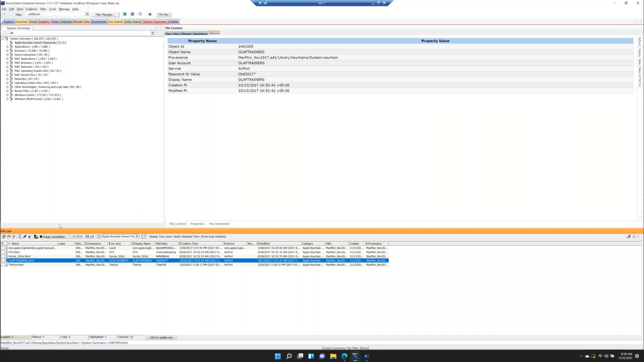Screen dimensions: 644x362
Task: Check the box for HTX.html
Action: coord(3,252)
